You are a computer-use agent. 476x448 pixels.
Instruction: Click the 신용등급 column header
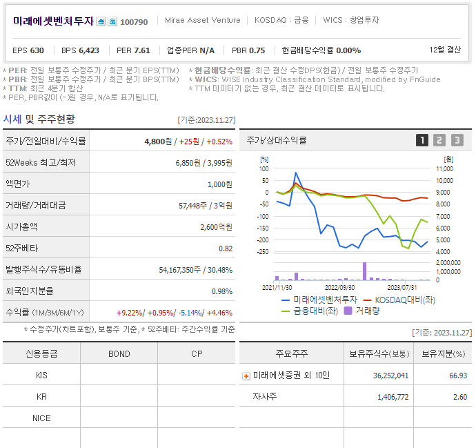coord(41,353)
